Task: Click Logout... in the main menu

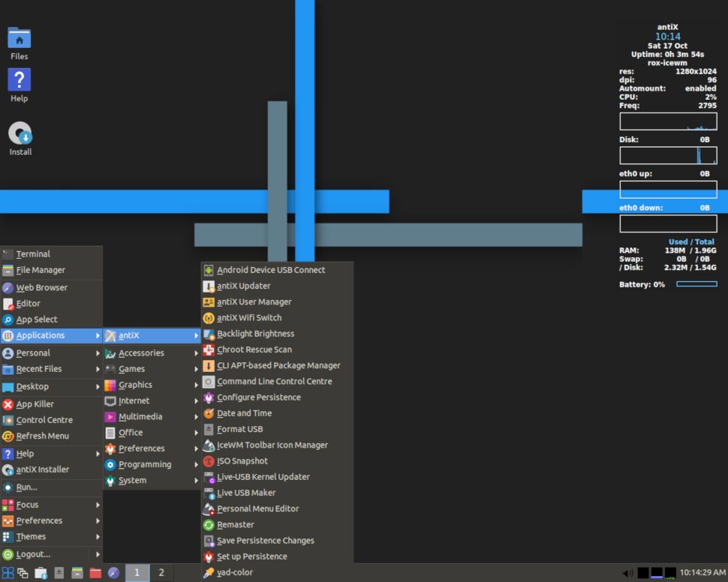Action: [x=35, y=553]
